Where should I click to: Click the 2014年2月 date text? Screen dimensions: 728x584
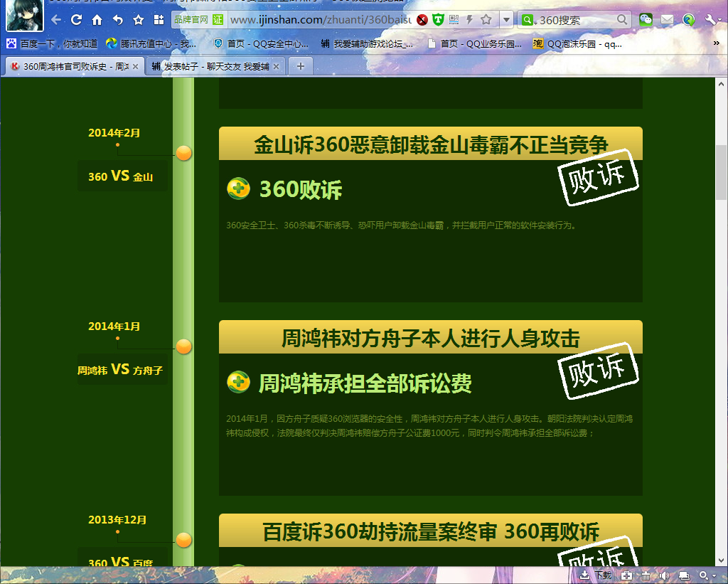pos(114,133)
